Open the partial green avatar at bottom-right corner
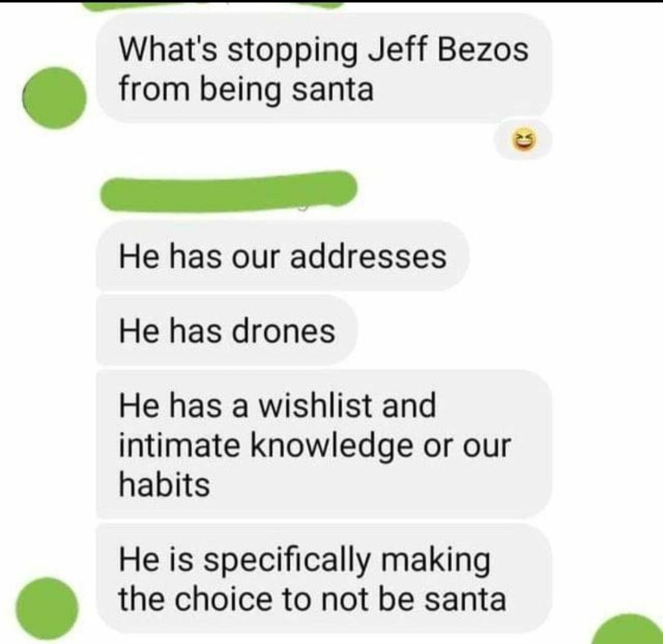The image size is (663, 644). coord(631,629)
